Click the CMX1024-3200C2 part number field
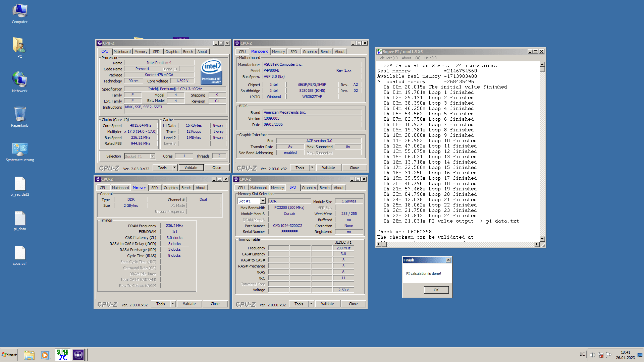Screen dimensions: 644x362 coord(289,226)
